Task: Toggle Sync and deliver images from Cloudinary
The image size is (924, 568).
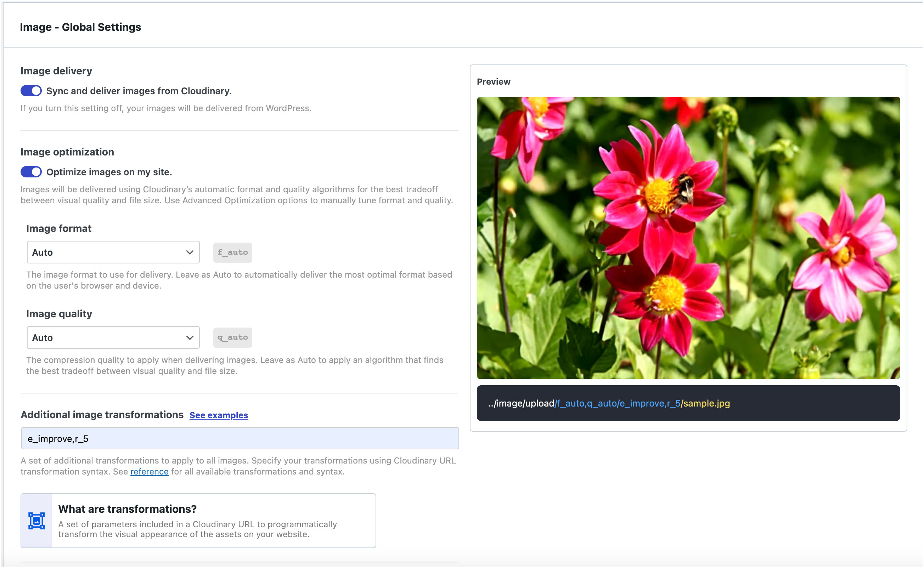Action: click(31, 91)
